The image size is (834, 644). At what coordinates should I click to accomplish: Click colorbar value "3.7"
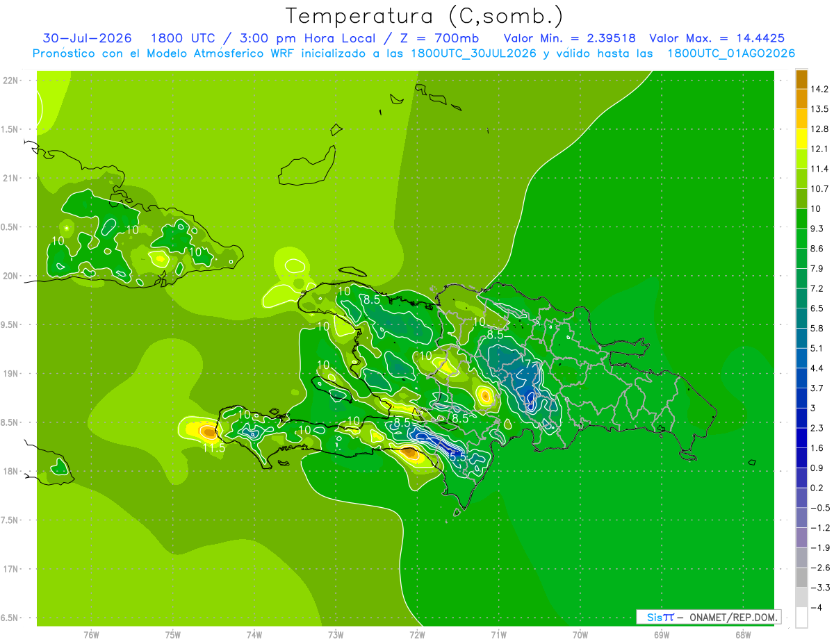pos(817,388)
